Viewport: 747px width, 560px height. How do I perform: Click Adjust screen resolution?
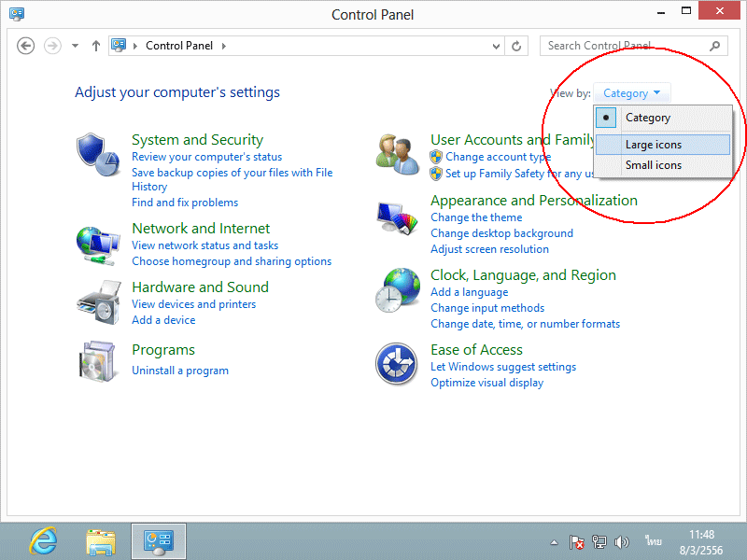pyautogui.click(x=489, y=249)
